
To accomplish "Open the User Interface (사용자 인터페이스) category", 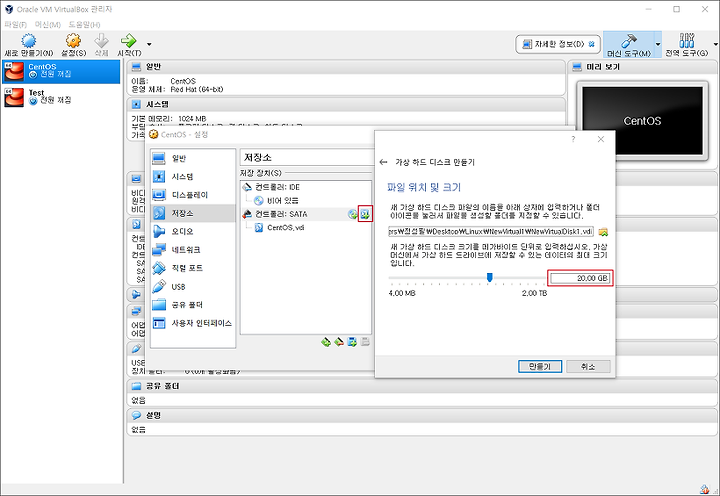I will pos(193,323).
